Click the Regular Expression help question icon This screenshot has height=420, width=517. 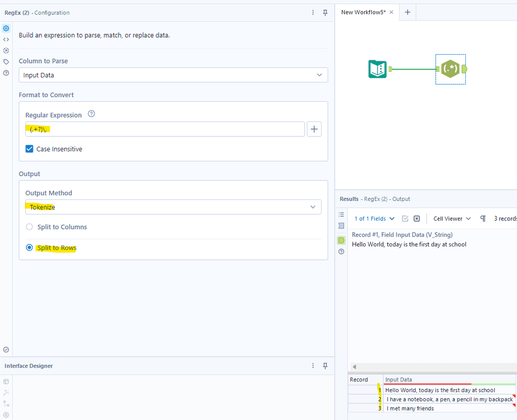point(92,114)
